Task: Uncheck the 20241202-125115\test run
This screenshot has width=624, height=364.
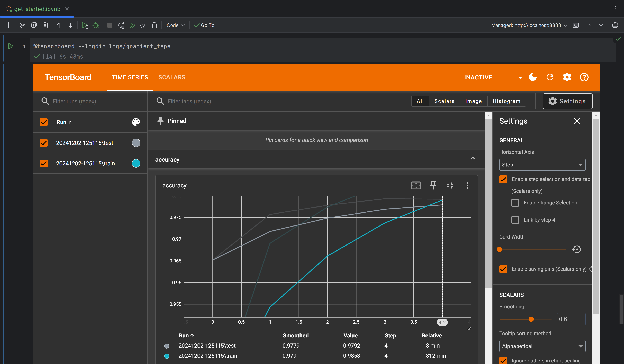Action: (x=44, y=143)
